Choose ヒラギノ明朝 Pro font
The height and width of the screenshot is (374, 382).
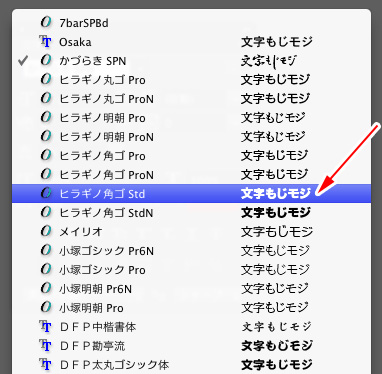tap(191, 118)
